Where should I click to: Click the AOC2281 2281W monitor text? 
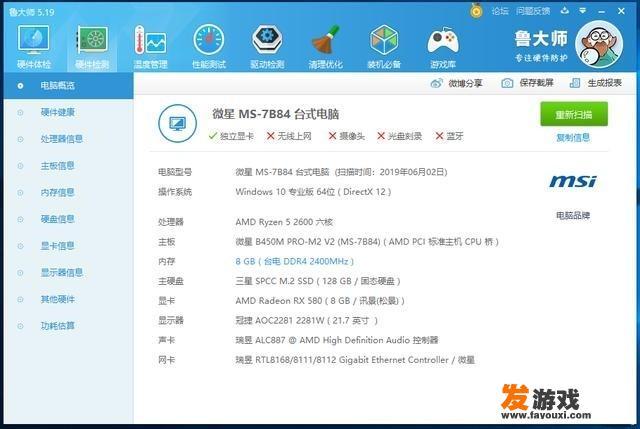(x=306, y=320)
